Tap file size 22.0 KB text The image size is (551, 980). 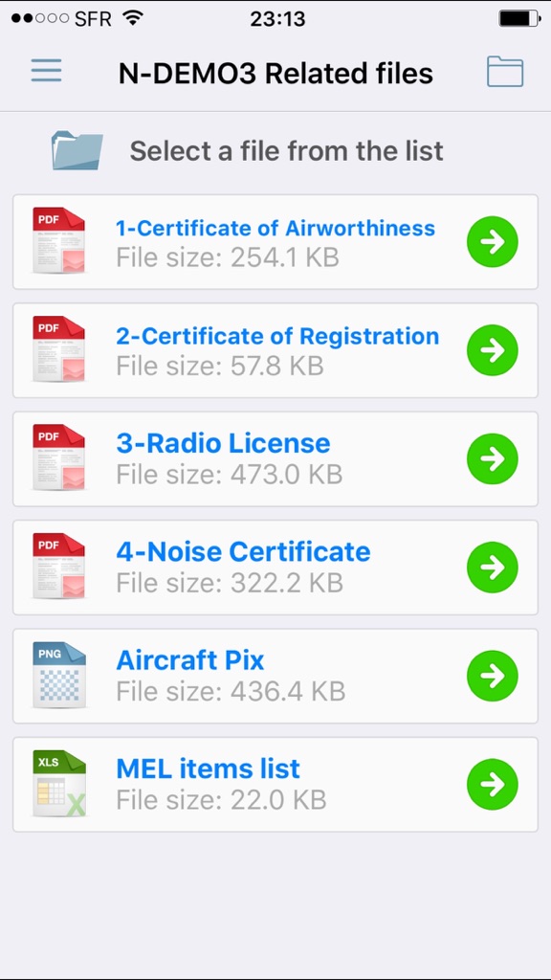221,800
